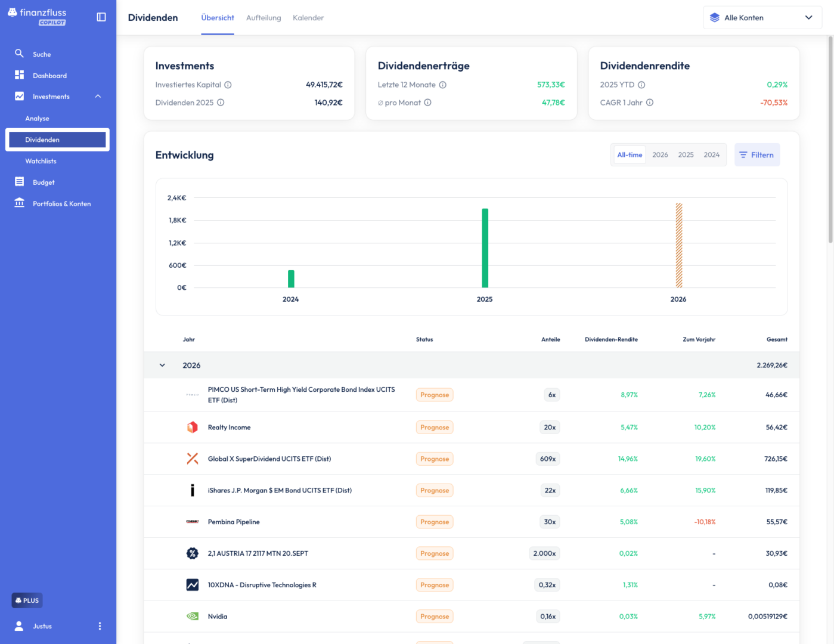Click the hatched 2026 forecast bar
This screenshot has width=834, height=644.
tap(678, 245)
